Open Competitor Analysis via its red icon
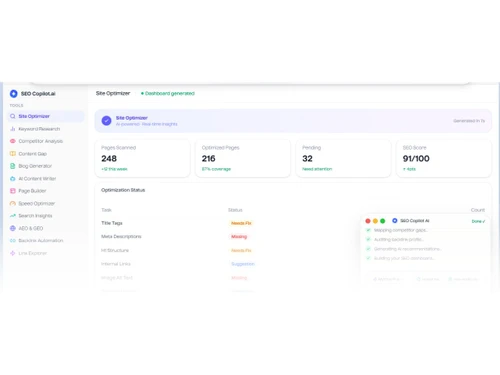Image resolution: width=500 pixels, height=375 pixels. 13,141
